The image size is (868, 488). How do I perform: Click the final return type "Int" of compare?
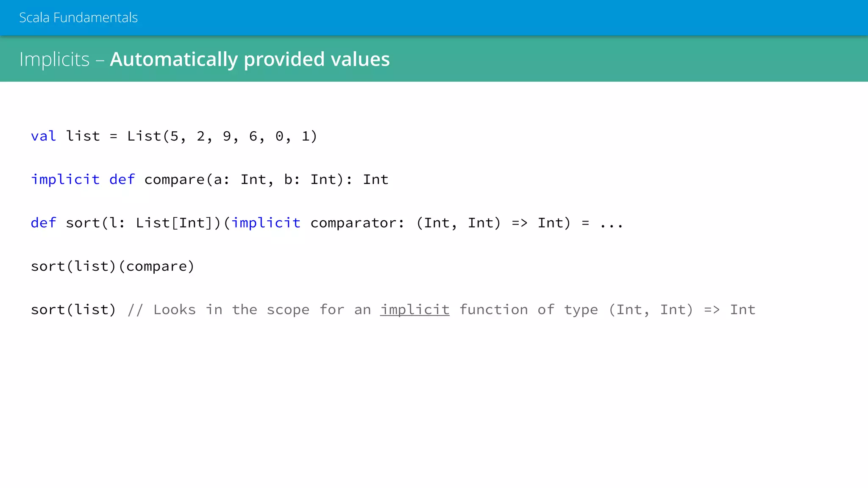coord(376,179)
